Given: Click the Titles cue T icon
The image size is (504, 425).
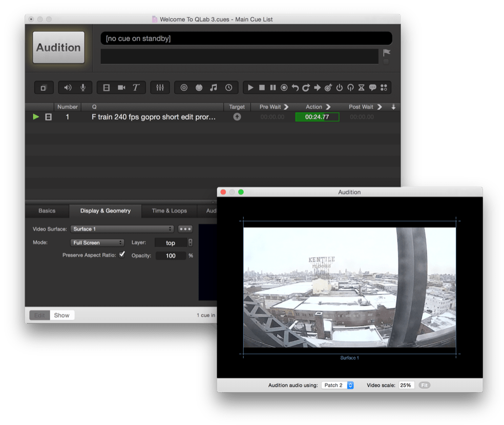Looking at the screenshot, I should tap(135, 88).
